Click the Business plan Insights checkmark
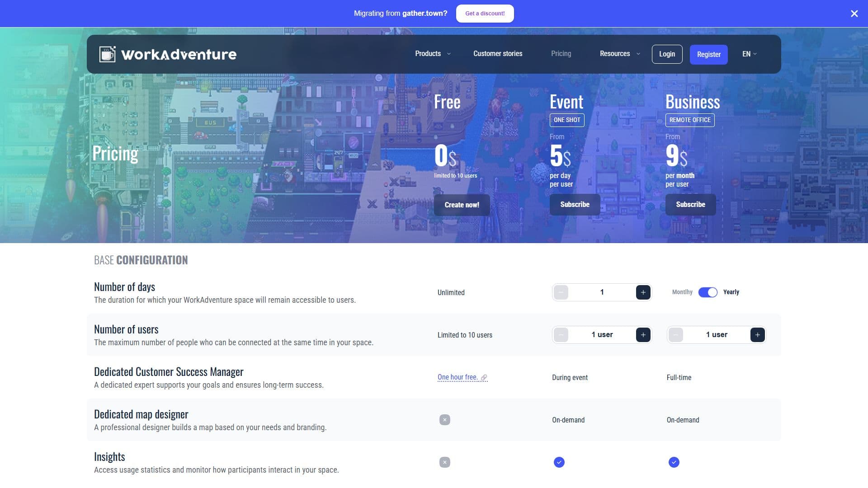Screen dimensions: 868x488 pyautogui.click(x=674, y=462)
